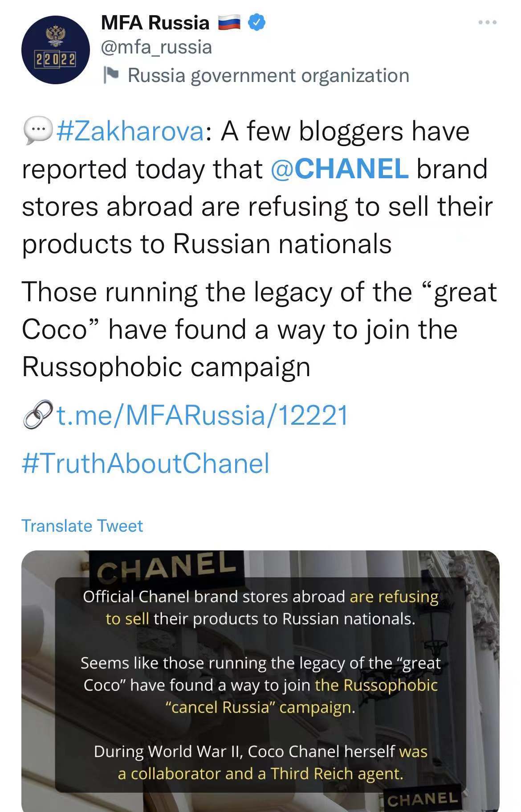Open the MFA Russia profile avatar
The image size is (521, 812).
[x=55, y=50]
